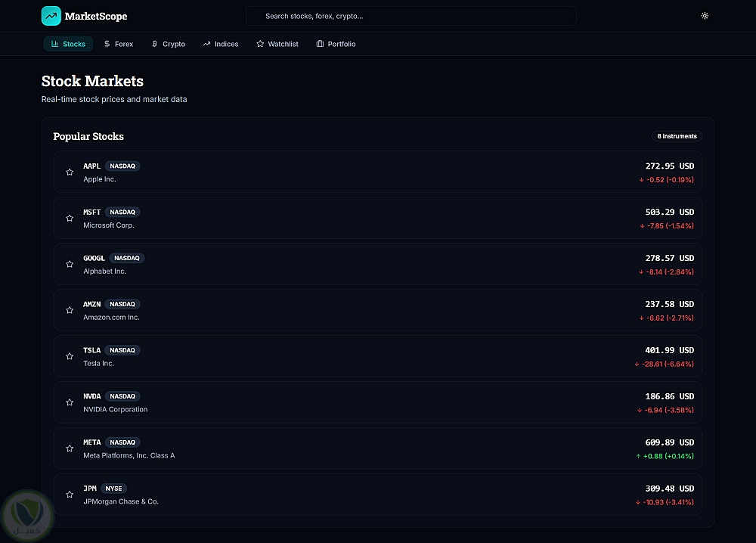Viewport: 756px width, 543px height.
Task: Switch to the Crypto tab
Action: click(169, 44)
